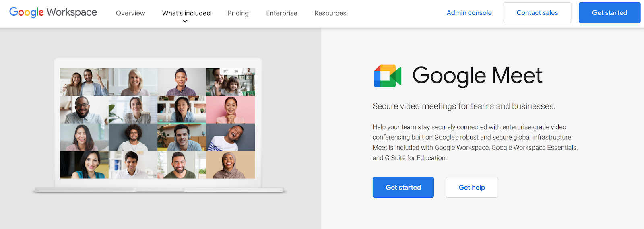Click the Contact sales button
Screen dimensions: 644x229
537,12
